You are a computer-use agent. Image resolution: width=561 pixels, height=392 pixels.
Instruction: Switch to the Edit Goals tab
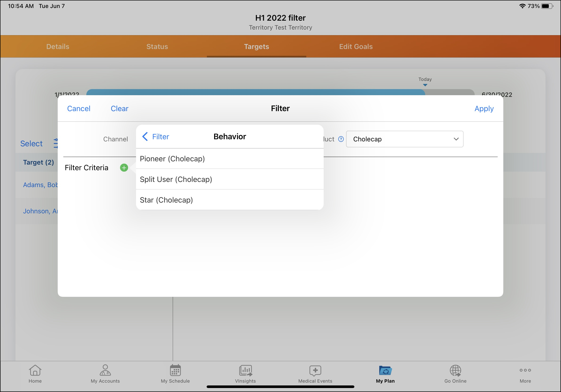356,46
